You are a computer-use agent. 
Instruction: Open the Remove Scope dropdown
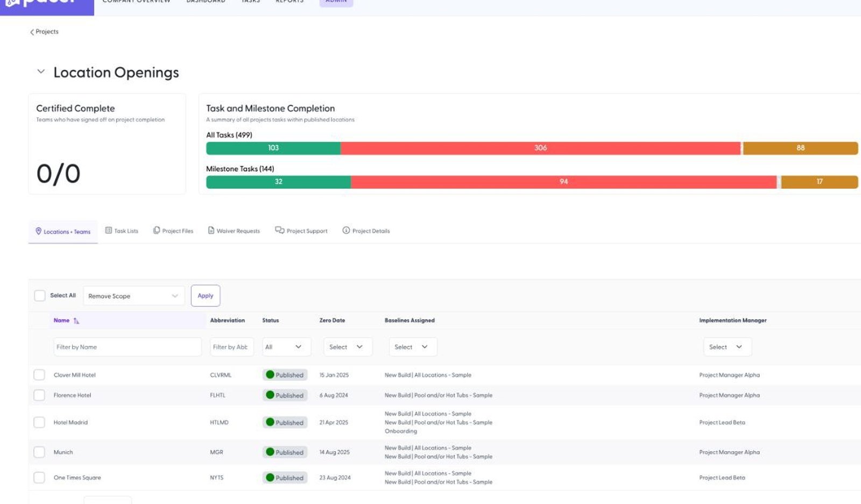(133, 296)
